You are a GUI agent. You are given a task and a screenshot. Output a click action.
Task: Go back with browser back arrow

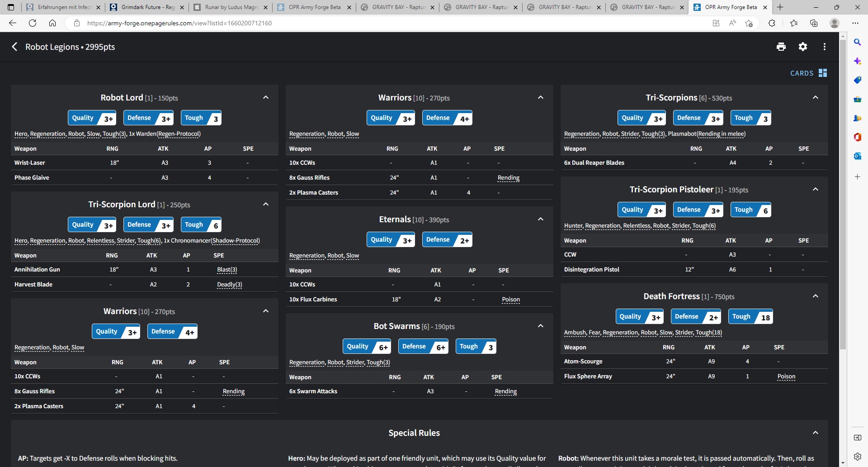coord(13,23)
